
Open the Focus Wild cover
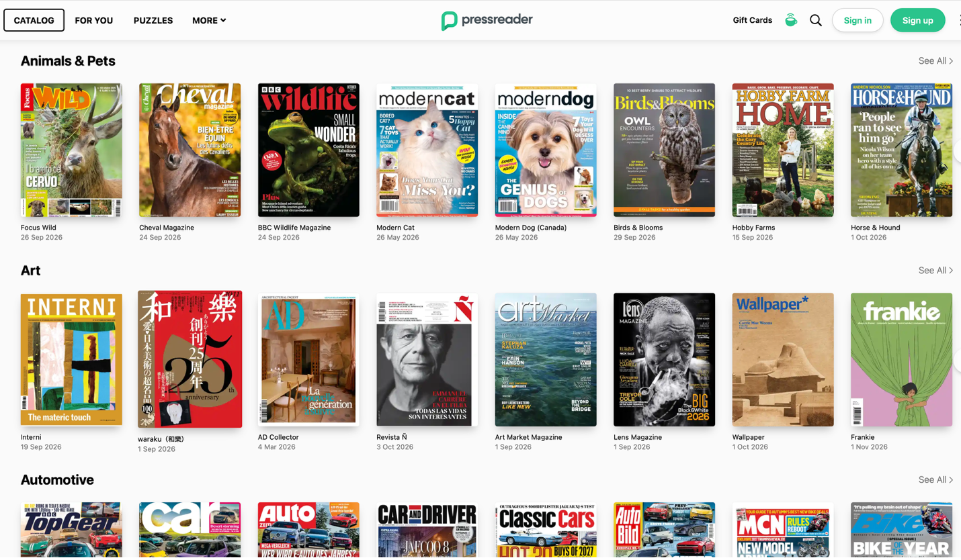pyautogui.click(x=71, y=150)
